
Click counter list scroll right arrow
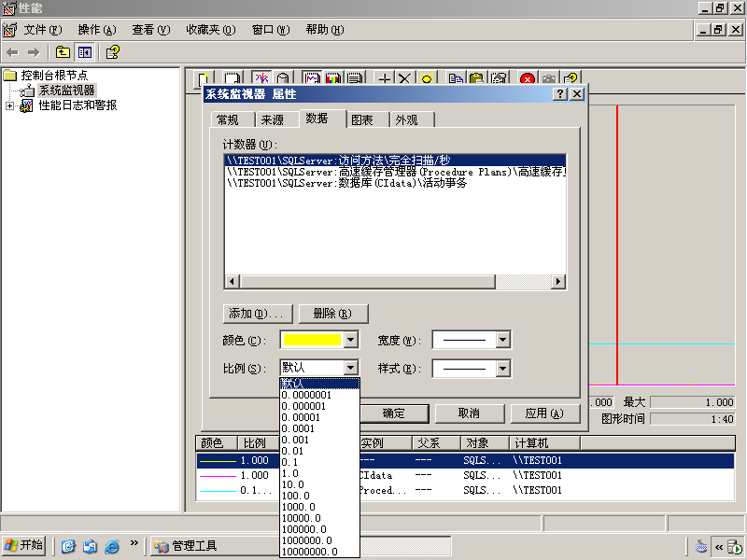click(558, 282)
